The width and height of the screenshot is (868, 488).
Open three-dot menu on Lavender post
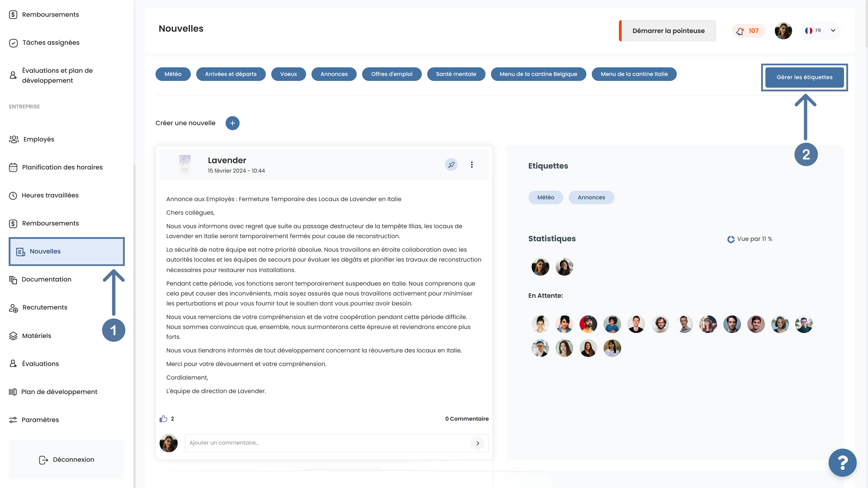click(x=472, y=165)
